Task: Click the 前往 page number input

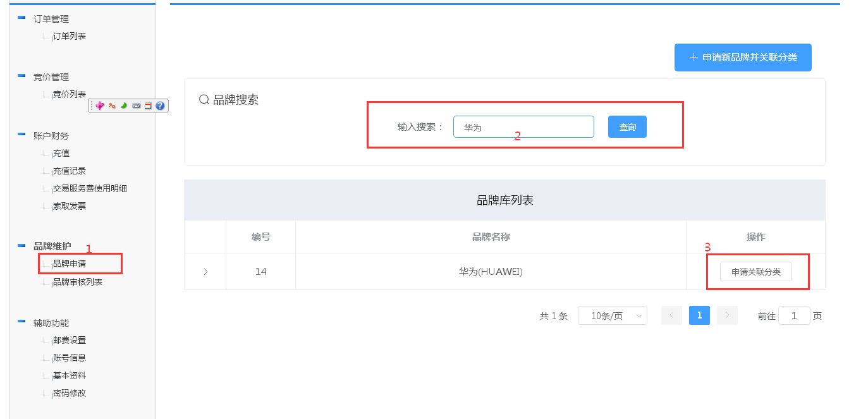Action: click(794, 315)
